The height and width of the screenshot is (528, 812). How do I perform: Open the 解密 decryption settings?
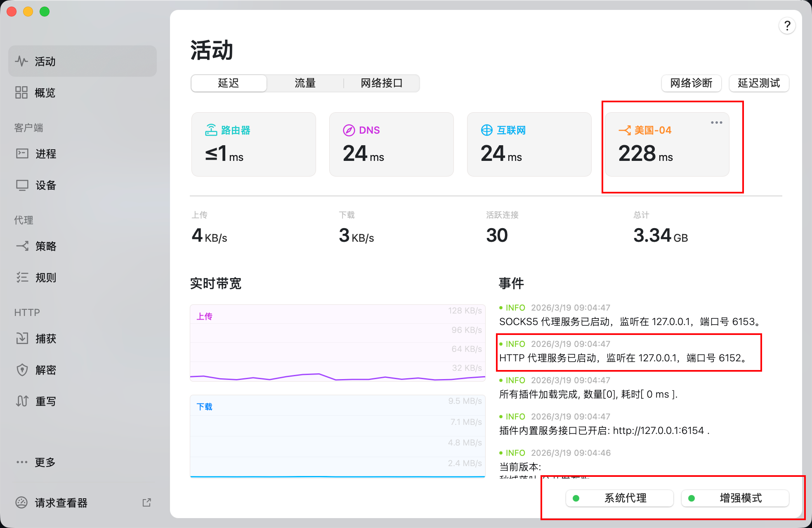46,370
